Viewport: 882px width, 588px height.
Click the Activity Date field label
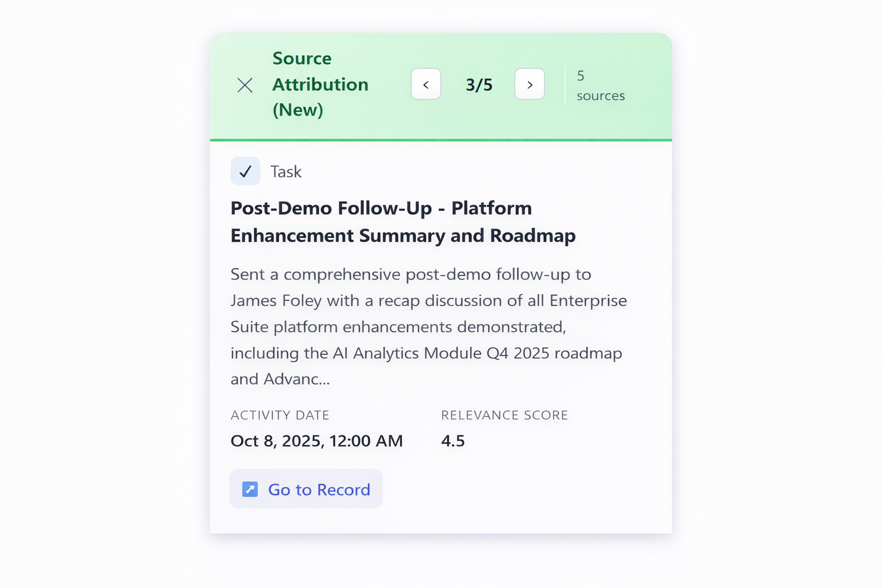click(280, 415)
